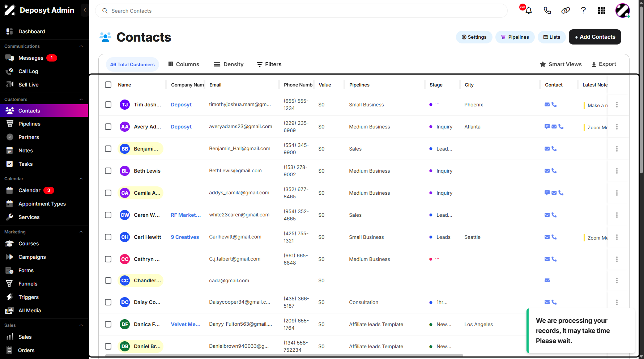
Task: Collapse the sidebar with the arrow icon
Action: [x=85, y=10]
